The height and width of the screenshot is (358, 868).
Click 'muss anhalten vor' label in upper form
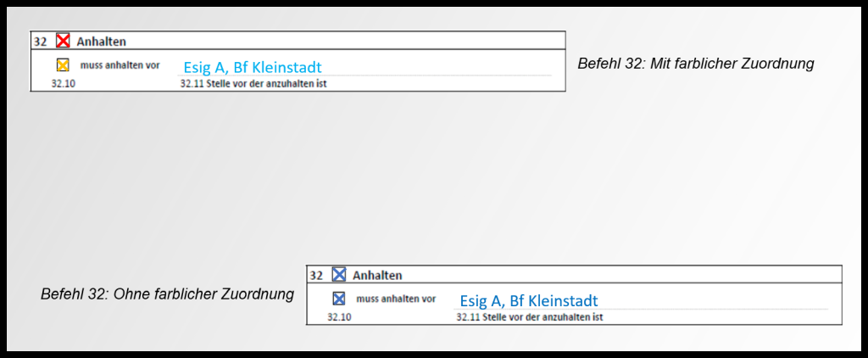[120, 65]
